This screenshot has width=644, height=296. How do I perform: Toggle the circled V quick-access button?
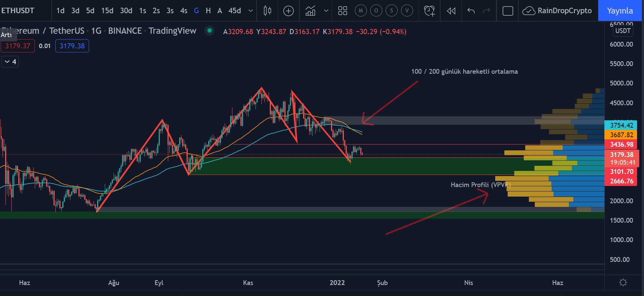tap(407, 11)
